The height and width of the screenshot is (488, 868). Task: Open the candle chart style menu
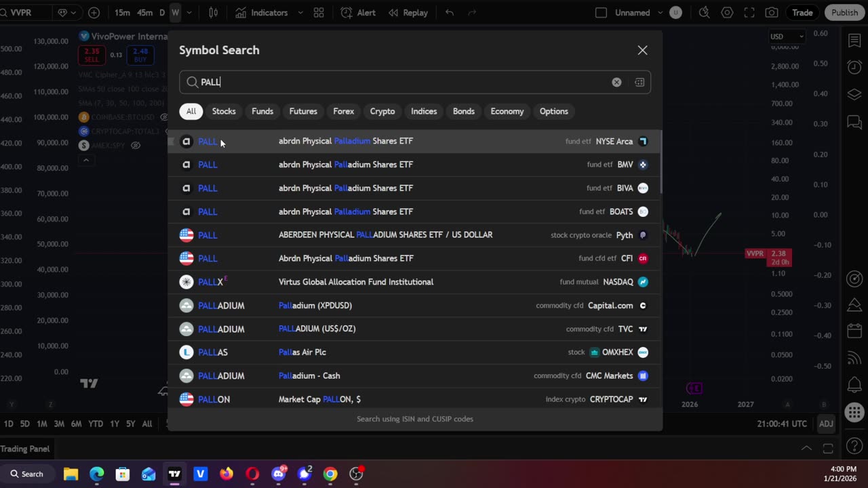tap(213, 12)
